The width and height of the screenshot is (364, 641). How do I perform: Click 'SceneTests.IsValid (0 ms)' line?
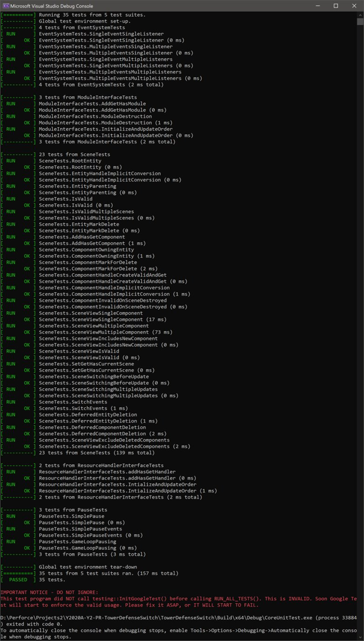[x=76, y=205]
